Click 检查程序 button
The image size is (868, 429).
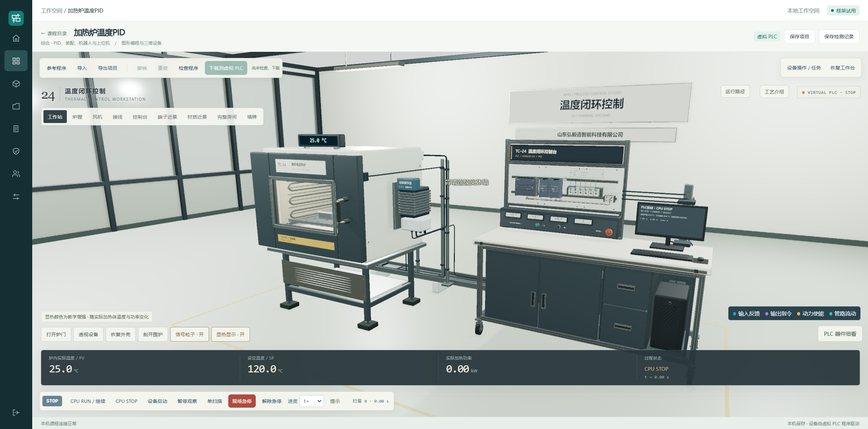188,68
